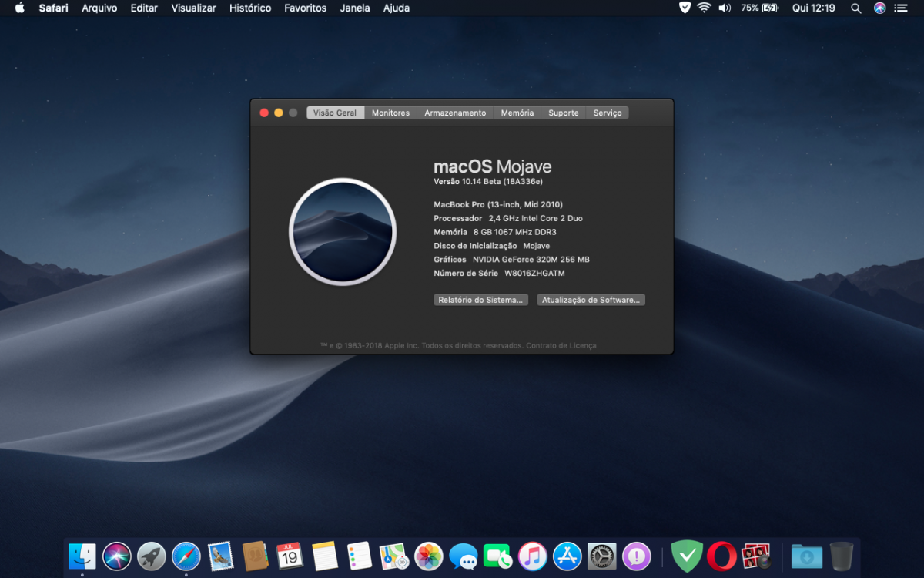Open FaceTime green icon in Dock

click(x=498, y=556)
